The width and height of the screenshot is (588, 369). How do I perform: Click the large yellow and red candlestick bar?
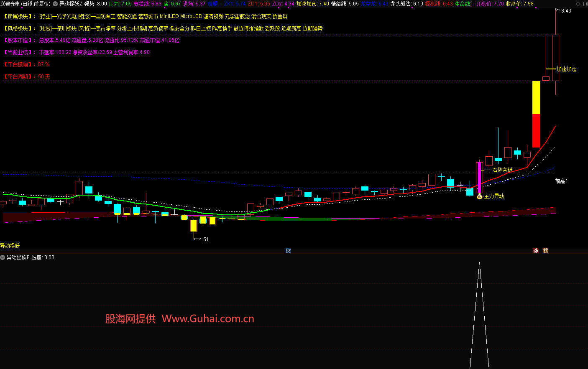pyautogui.click(x=536, y=114)
